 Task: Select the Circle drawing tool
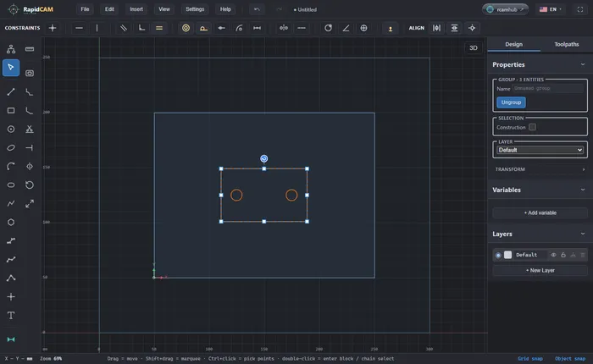(x=11, y=130)
